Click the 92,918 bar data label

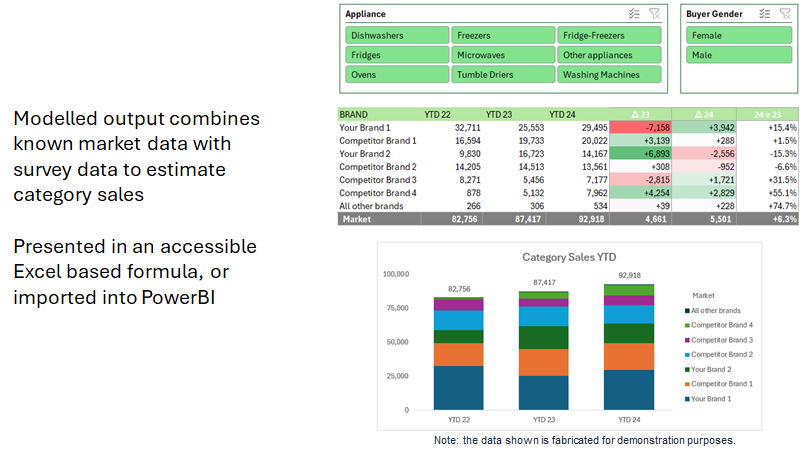629,275
